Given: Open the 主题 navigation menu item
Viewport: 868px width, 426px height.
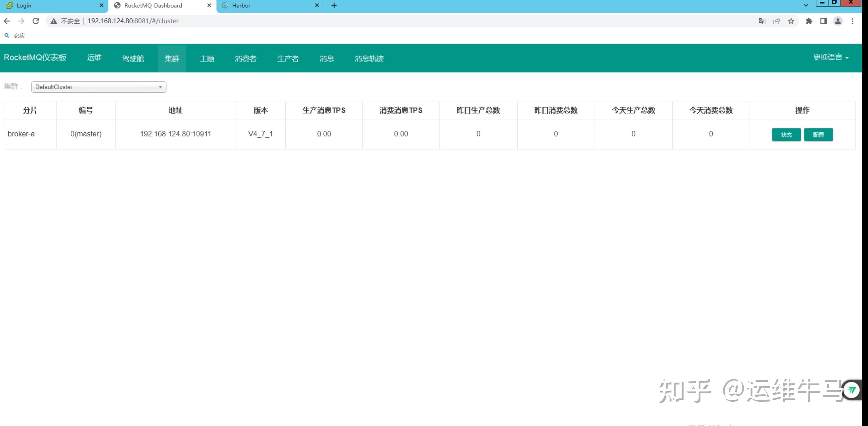Looking at the screenshot, I should tap(207, 59).
